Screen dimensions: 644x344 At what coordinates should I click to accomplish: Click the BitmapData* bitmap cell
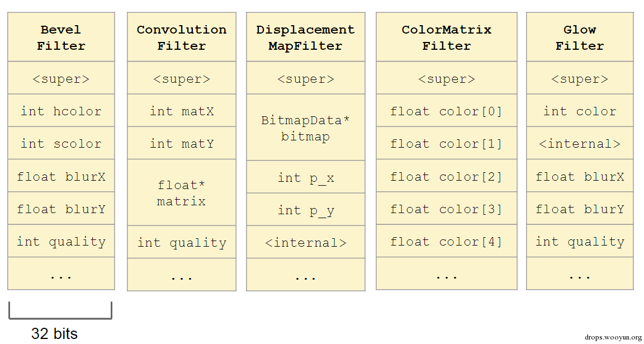point(306,128)
